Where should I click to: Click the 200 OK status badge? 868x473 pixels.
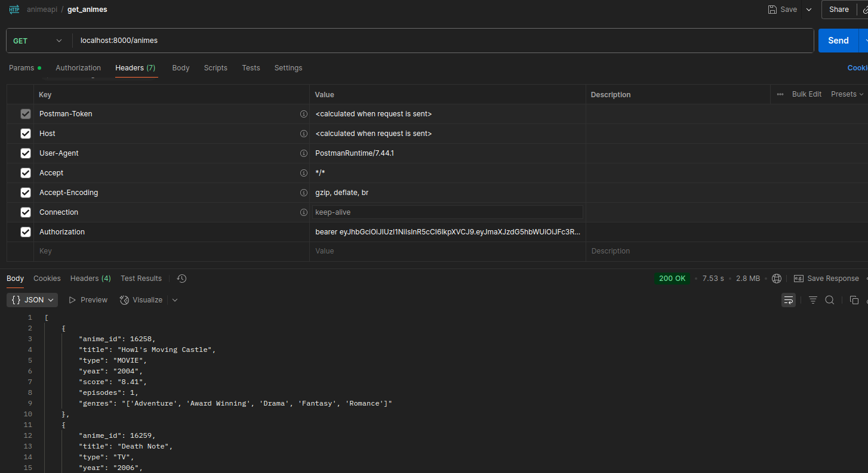[672, 279]
